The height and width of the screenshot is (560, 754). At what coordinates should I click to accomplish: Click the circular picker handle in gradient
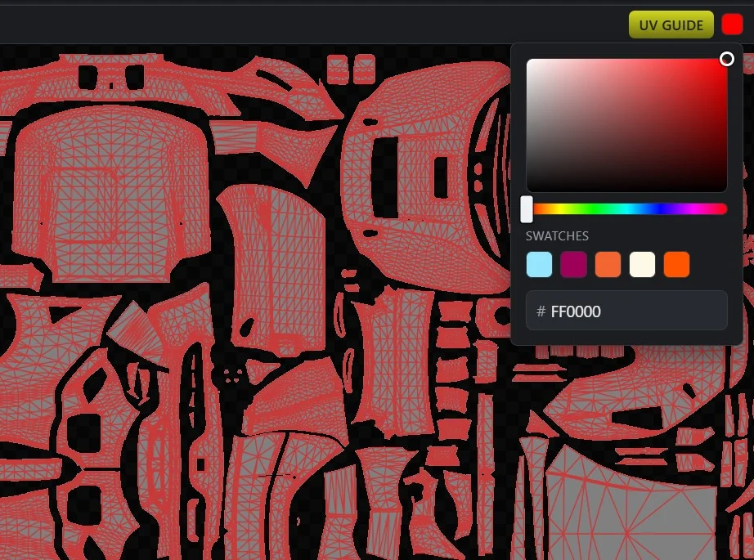726,59
